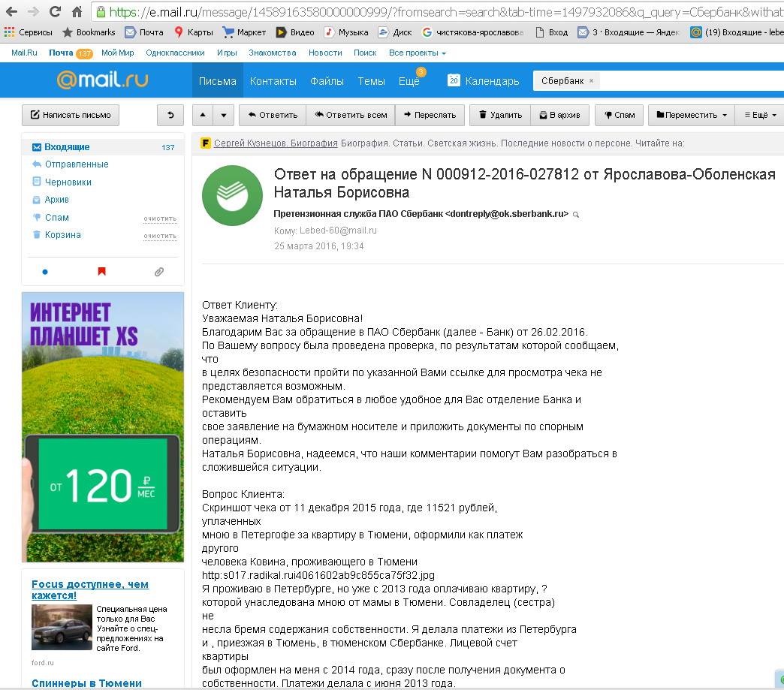Open the Сервисы apps bookmark
This screenshot has width=784, height=690.
coord(28,32)
